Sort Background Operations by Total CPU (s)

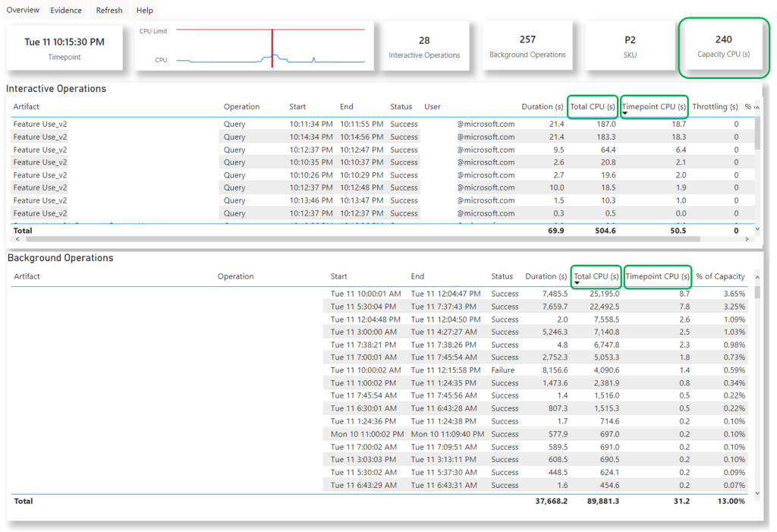pyautogui.click(x=596, y=276)
